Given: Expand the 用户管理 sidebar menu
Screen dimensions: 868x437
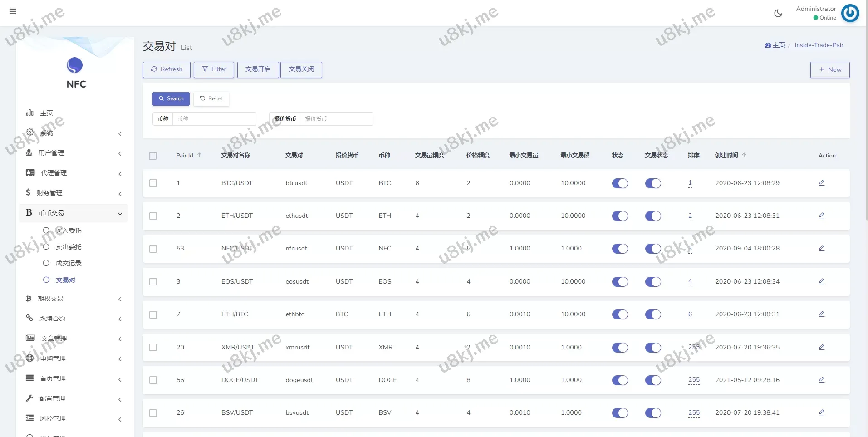Looking at the screenshot, I should [x=73, y=153].
